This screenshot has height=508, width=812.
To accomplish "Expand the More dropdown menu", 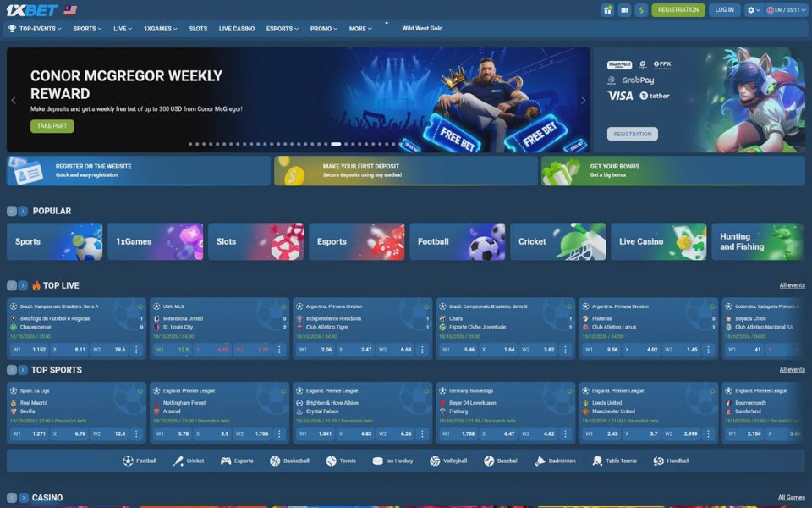I will (x=360, y=29).
